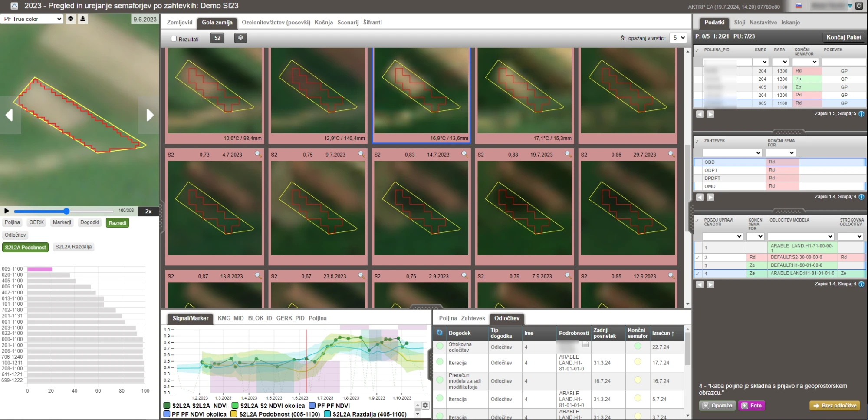Show next map image with right arrow
Screen dimensions: 868x420
pyautogui.click(x=149, y=115)
